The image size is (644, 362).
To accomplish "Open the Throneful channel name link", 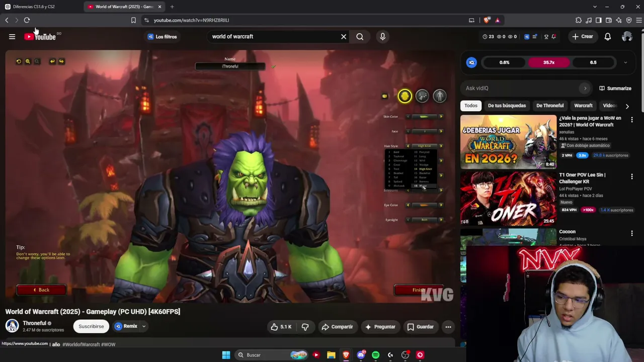I will coord(34,323).
